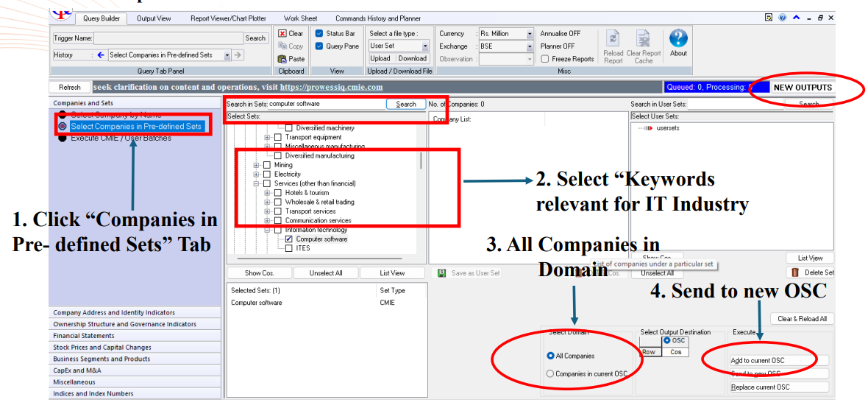Uncheck the Computer software checkbox
This screenshot has width=868, height=408.
[x=289, y=239]
